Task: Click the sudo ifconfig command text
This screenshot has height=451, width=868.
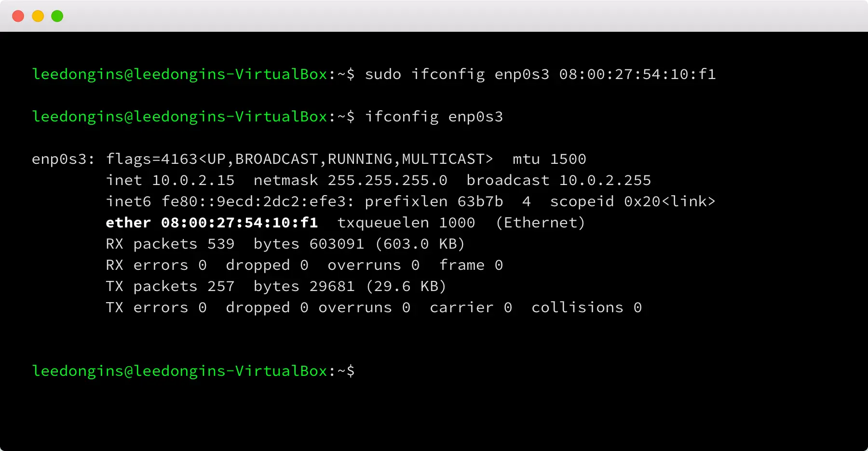Action: pyautogui.click(x=424, y=74)
